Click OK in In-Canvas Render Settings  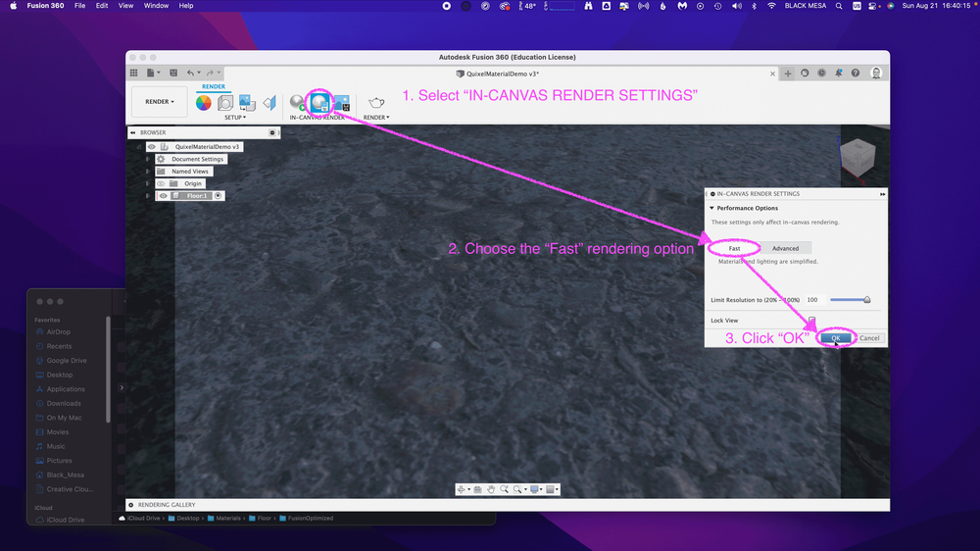coord(836,338)
